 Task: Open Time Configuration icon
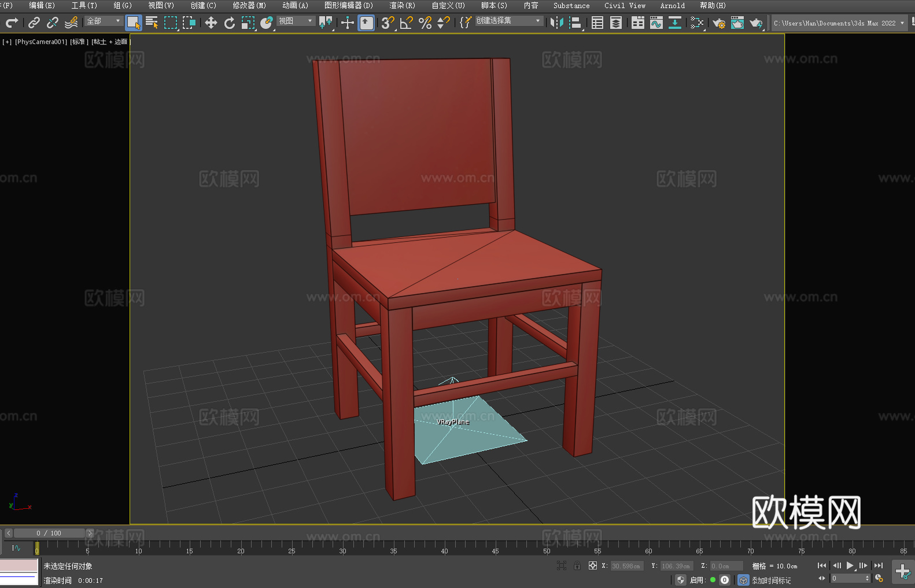pyautogui.click(x=879, y=578)
